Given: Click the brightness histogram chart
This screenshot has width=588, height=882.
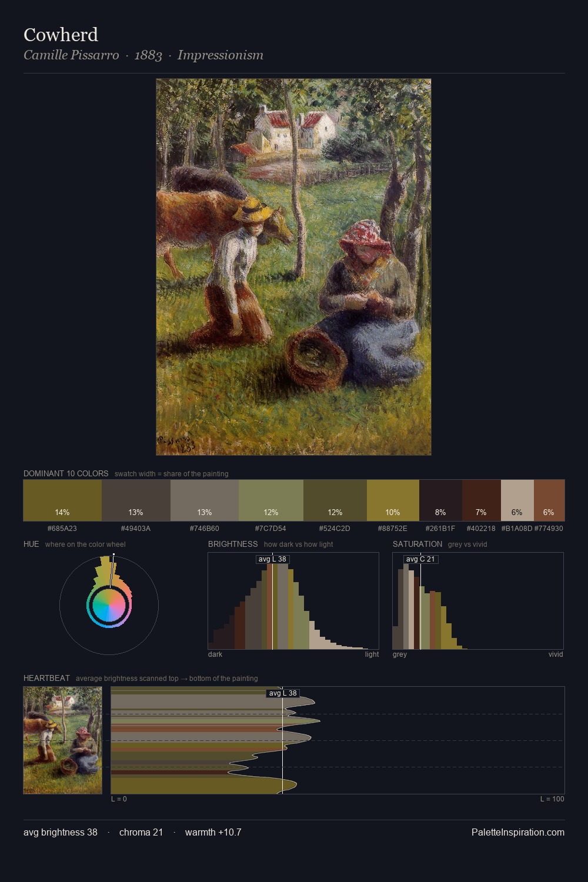Looking at the screenshot, I should click(293, 601).
